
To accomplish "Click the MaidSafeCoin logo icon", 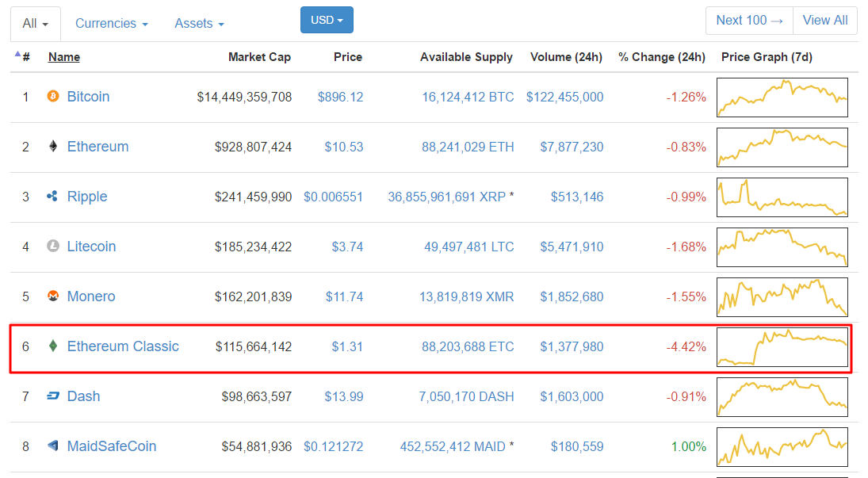I will [x=53, y=446].
